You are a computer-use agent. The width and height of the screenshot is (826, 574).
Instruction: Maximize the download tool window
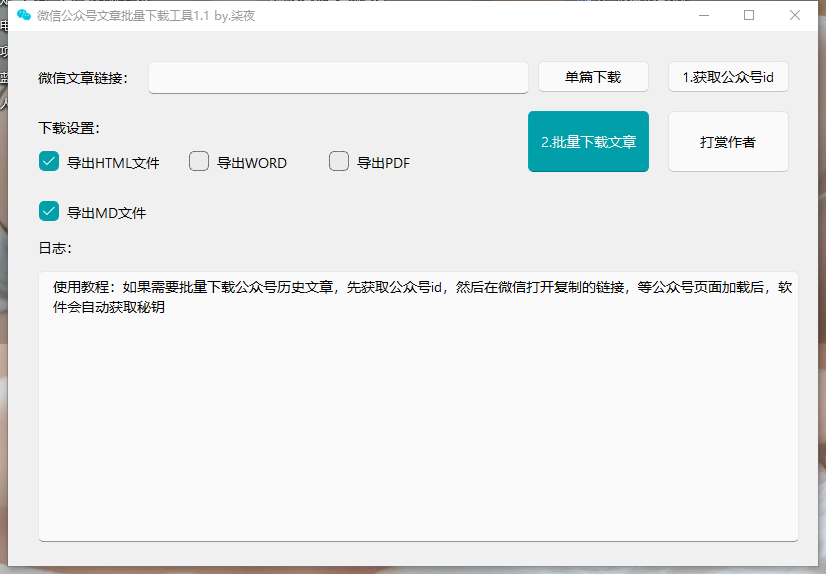749,15
